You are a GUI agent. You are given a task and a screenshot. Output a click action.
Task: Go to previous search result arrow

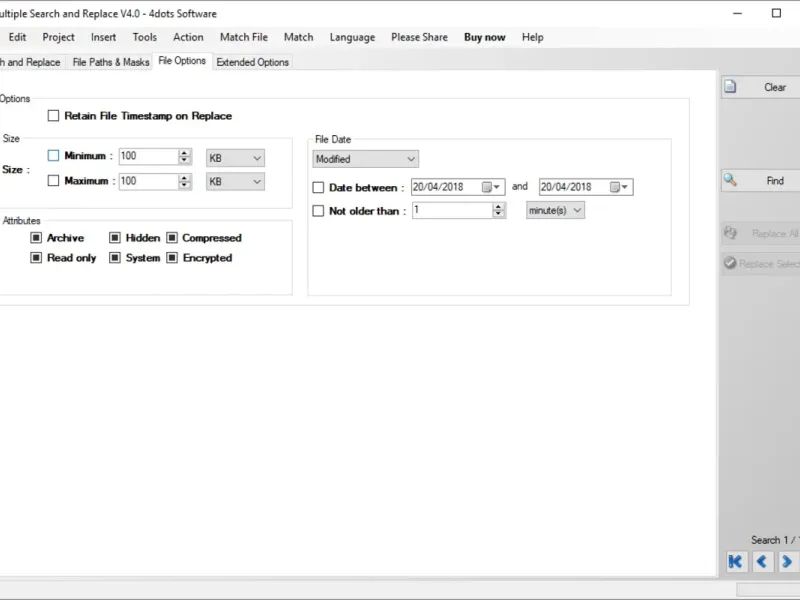pyautogui.click(x=762, y=562)
